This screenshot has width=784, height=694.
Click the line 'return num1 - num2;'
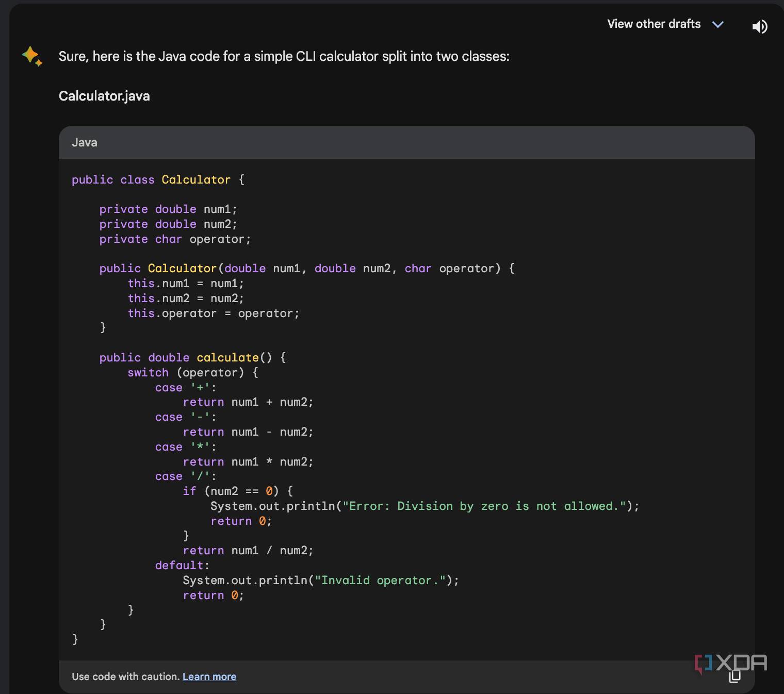[248, 432]
